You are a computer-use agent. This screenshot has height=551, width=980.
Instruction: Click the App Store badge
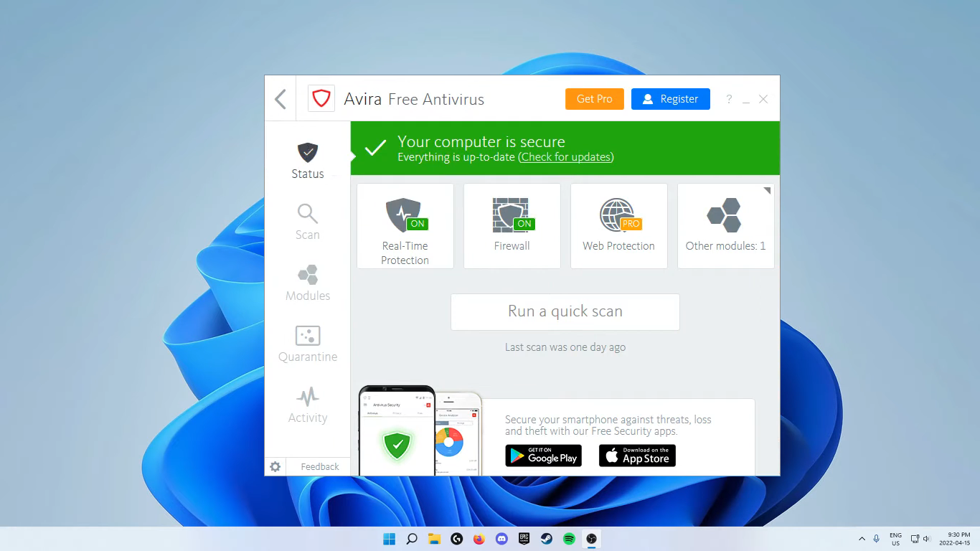click(637, 456)
